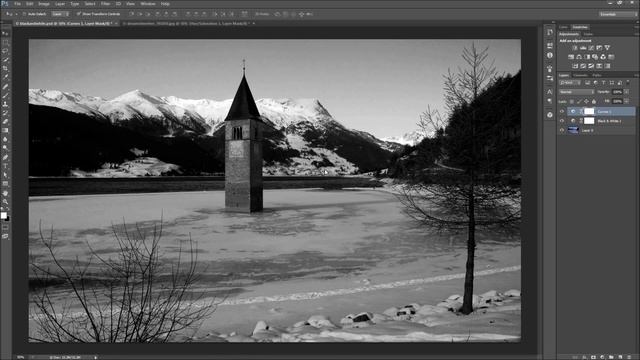
Task: Open the Window menu
Action: tap(148, 4)
